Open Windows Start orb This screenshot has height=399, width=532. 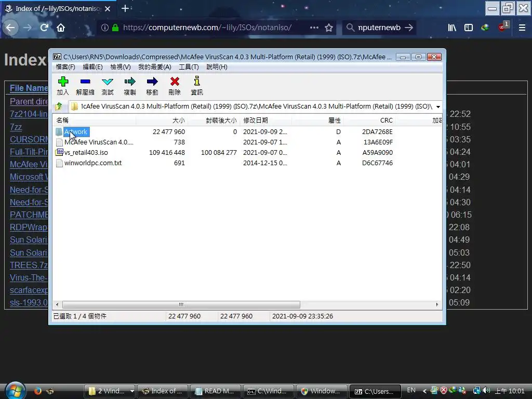pos(15,390)
